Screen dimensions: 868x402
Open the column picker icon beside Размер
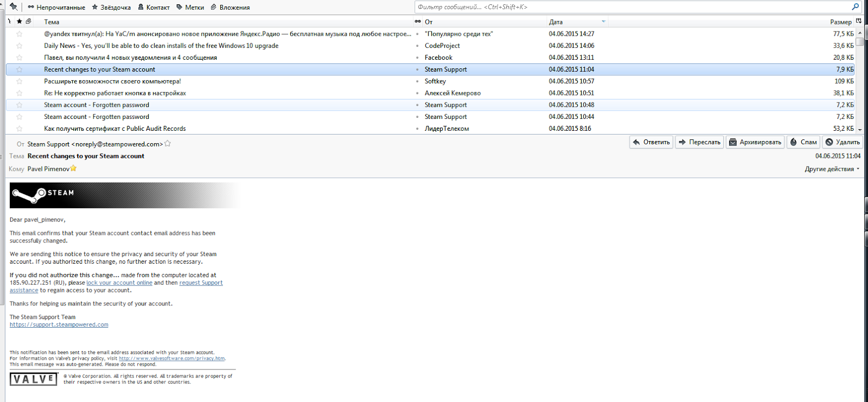point(858,21)
